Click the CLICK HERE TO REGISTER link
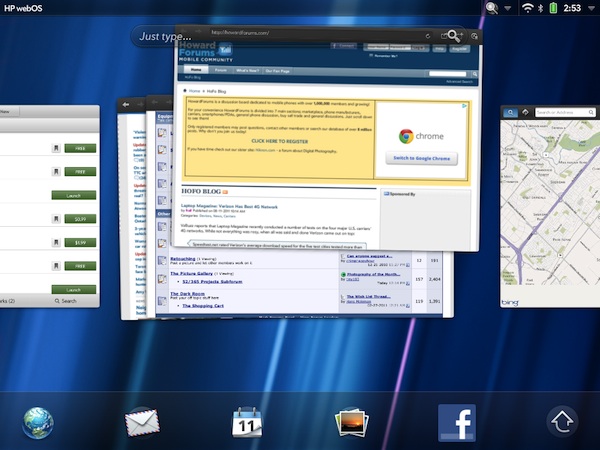This screenshot has width=600, height=450. 280,141
